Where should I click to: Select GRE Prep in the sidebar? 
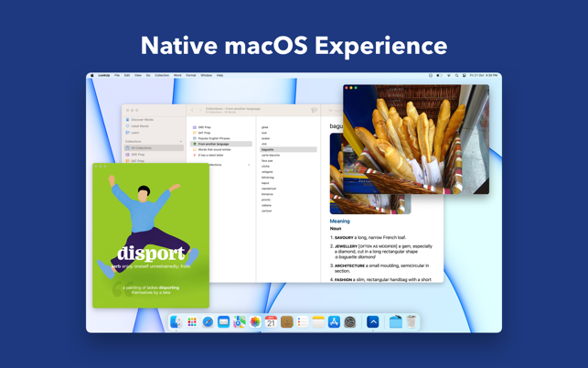point(154,155)
